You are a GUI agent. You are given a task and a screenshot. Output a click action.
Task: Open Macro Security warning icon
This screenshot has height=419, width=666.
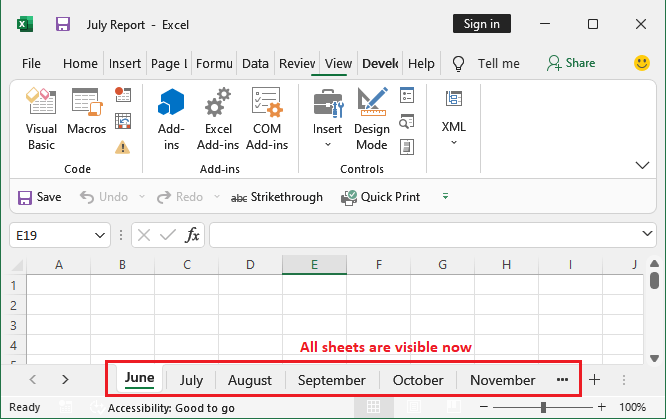pyautogui.click(x=123, y=147)
